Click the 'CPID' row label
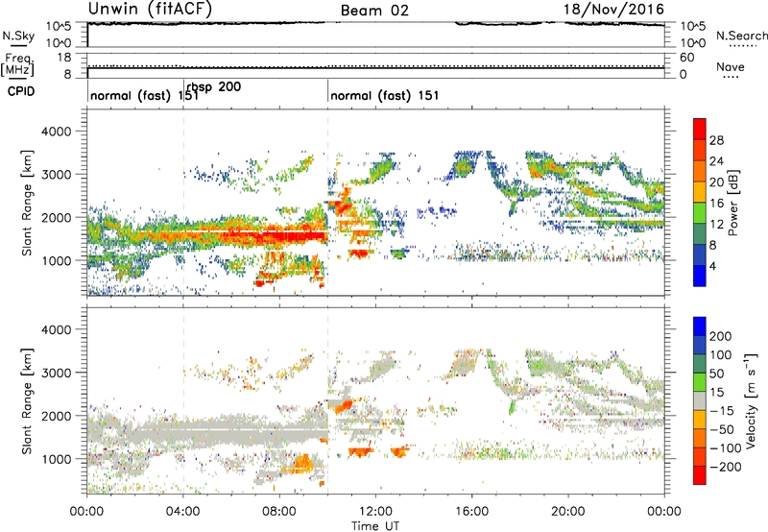The height and width of the screenshot is (532, 768). point(21,91)
